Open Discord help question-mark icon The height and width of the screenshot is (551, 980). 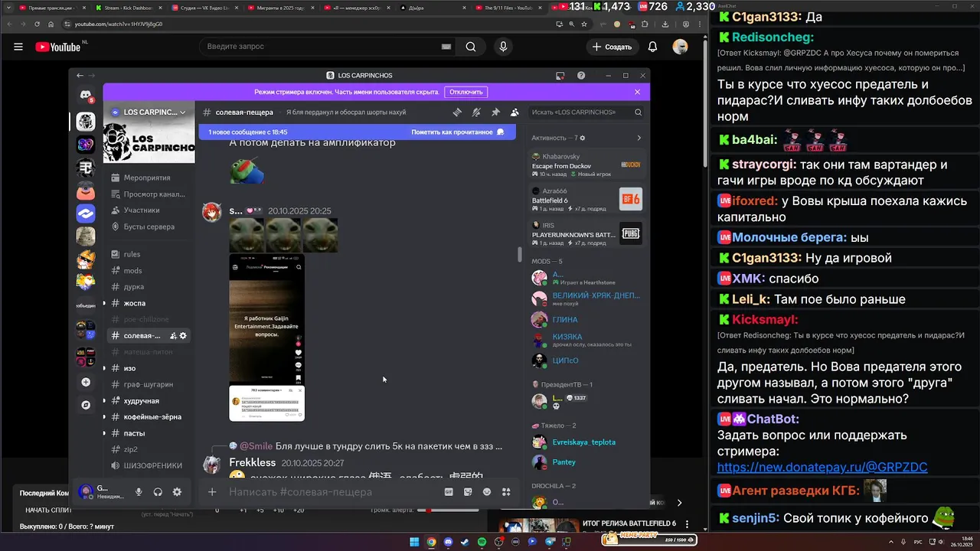tap(581, 75)
